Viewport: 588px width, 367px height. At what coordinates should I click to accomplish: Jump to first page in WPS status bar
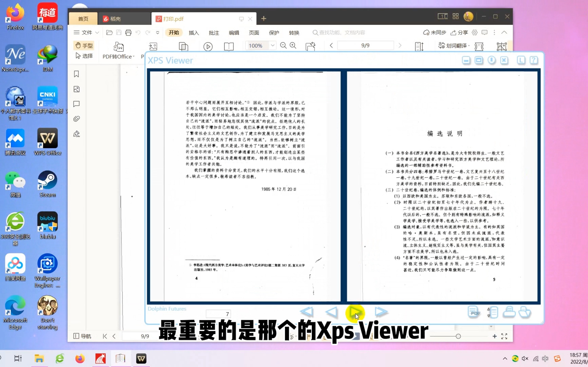pyautogui.click(x=105, y=336)
